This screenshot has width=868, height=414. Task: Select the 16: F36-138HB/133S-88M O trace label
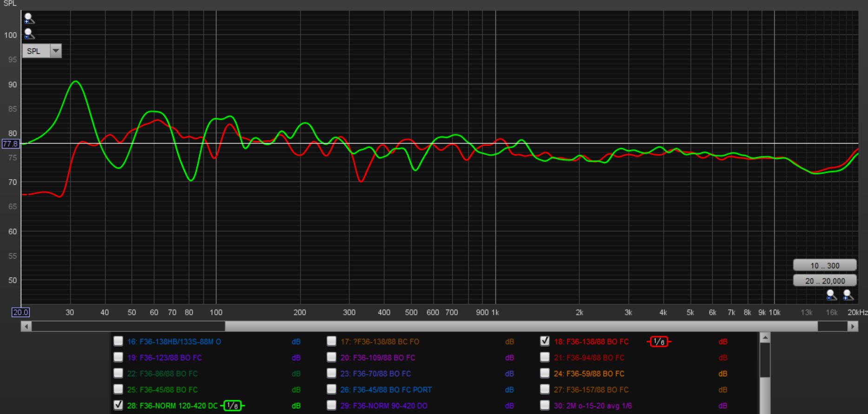coord(174,342)
